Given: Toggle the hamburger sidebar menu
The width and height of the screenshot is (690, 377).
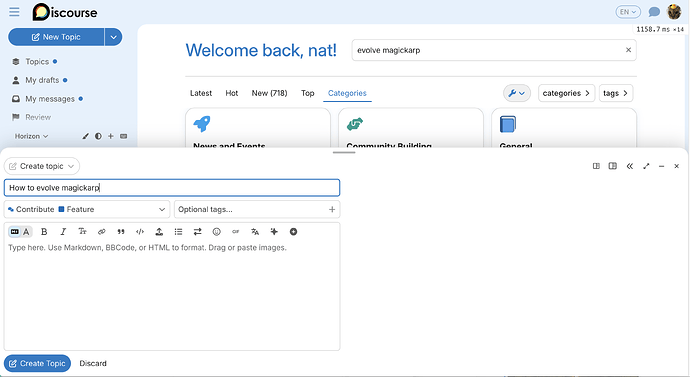Looking at the screenshot, I should pyautogui.click(x=14, y=12).
